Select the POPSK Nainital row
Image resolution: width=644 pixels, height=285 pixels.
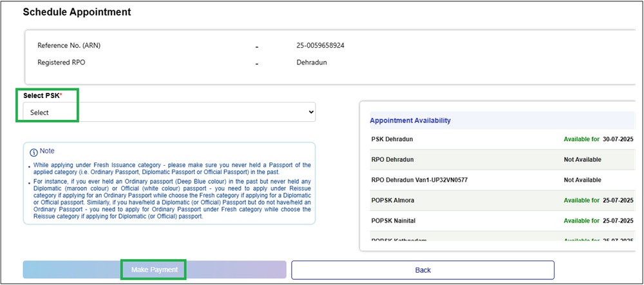502,221
